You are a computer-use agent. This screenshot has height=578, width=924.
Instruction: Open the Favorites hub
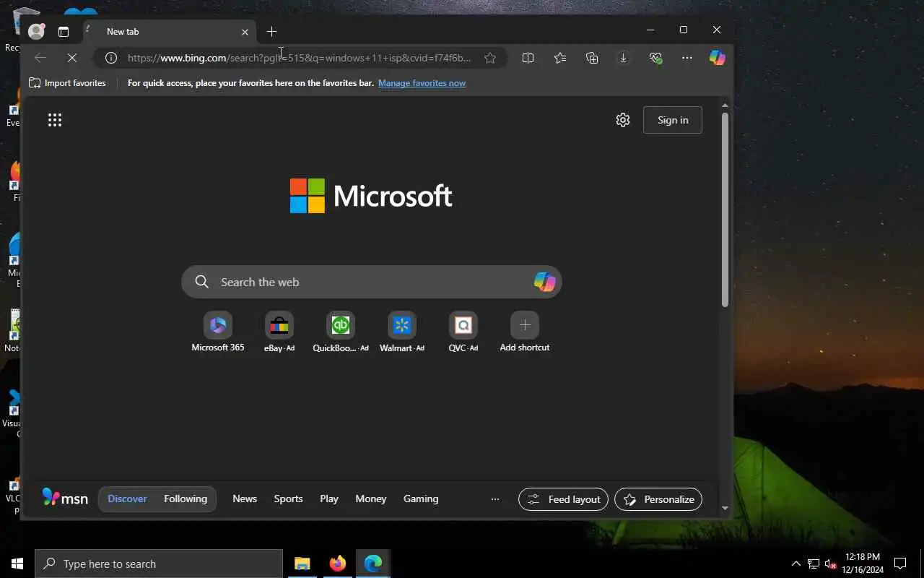tap(560, 58)
